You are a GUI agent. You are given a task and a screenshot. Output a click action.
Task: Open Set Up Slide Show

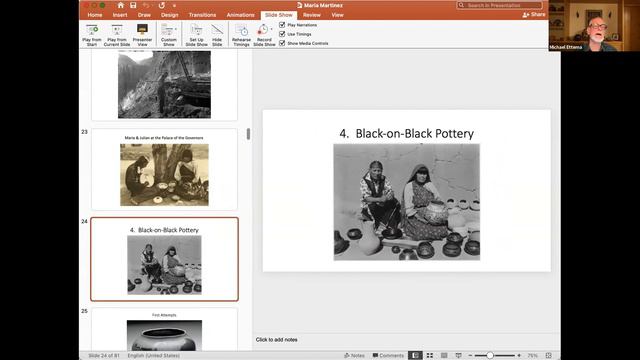(196, 35)
